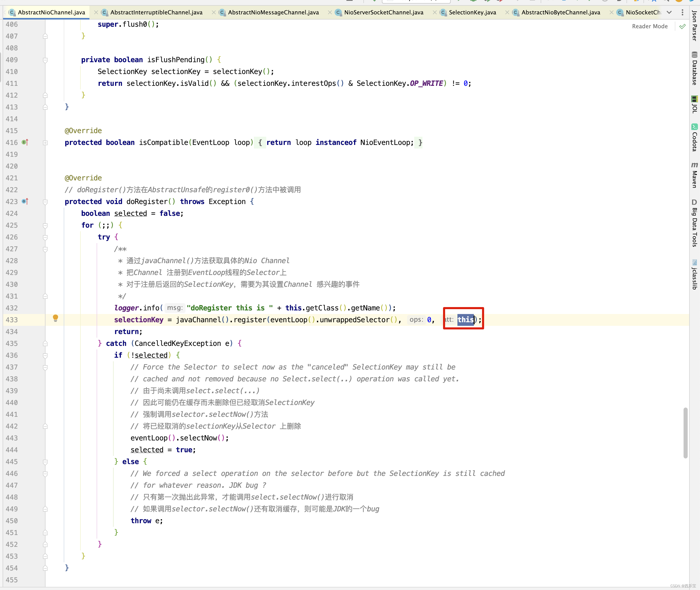Viewport: 700px width, 590px height.
Task: Open the editor tabs three-dot options menu
Action: [682, 12]
